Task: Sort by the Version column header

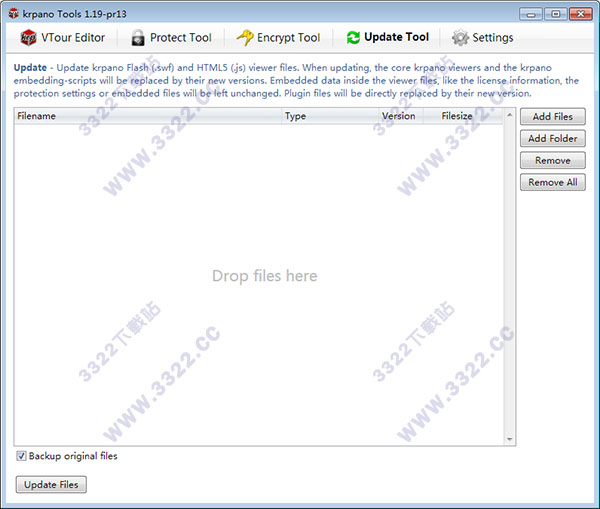Action: pyautogui.click(x=401, y=116)
